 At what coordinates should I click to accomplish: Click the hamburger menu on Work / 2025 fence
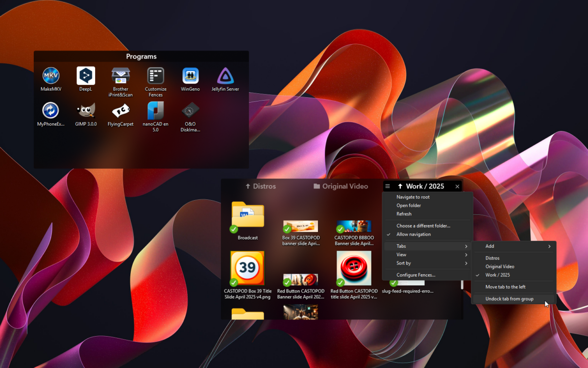[387, 186]
